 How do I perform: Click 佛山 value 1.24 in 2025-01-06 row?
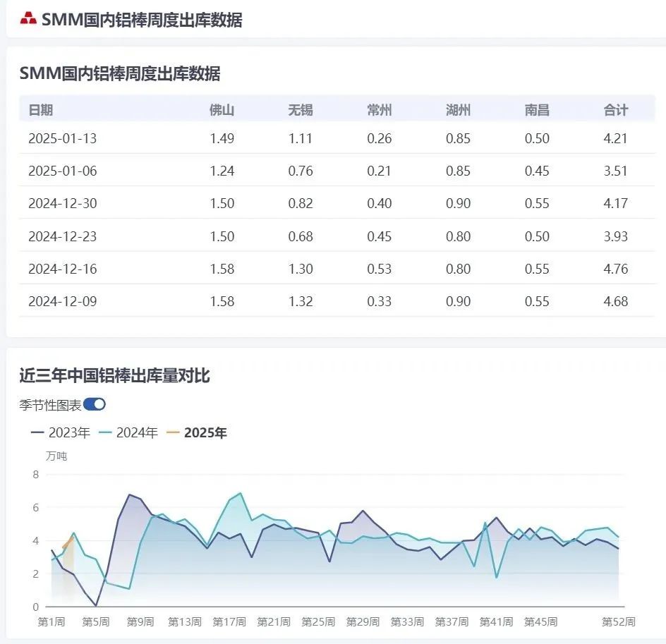pos(222,171)
